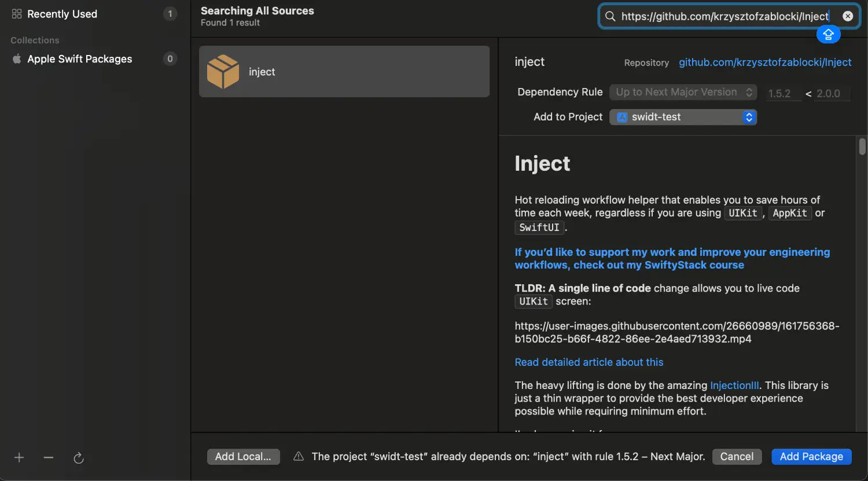Select Recently Used in the sidebar
This screenshot has width=868, height=481.
[62, 14]
